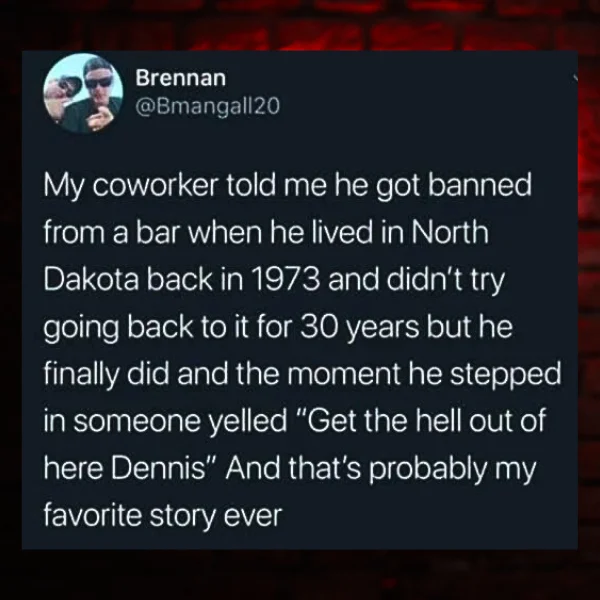Screen dimensions: 600x600
Task: Click the display name Brennan
Action: [181, 78]
